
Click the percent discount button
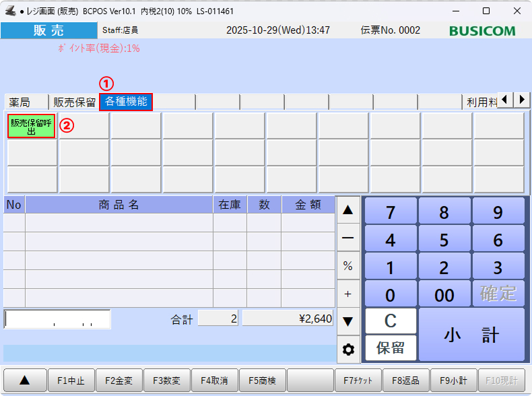coord(348,266)
